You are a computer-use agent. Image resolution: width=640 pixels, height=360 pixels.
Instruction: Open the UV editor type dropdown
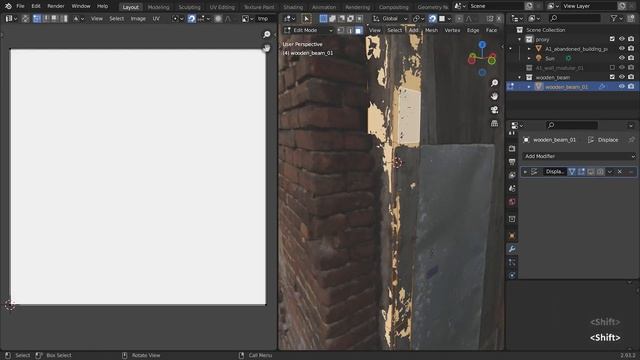[x=11, y=18]
